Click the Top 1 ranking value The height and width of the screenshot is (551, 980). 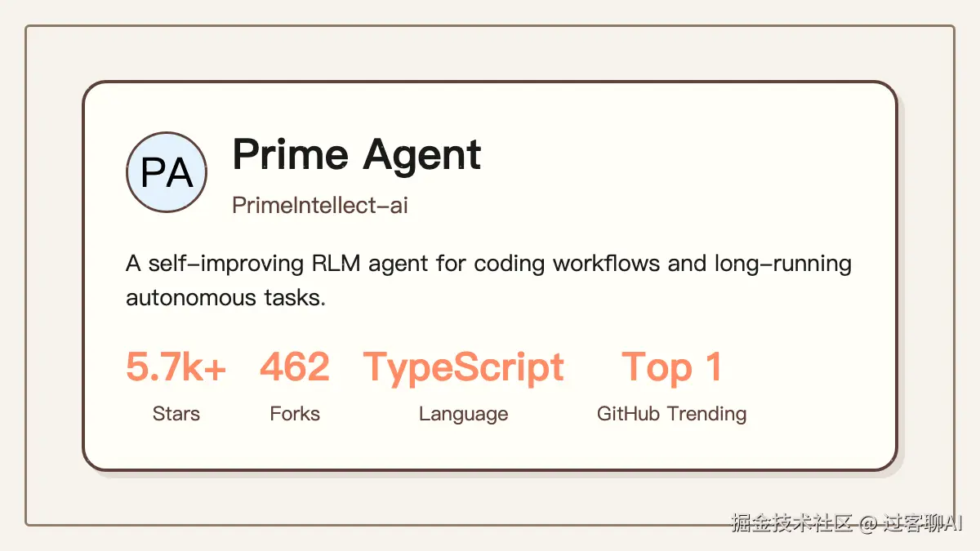click(x=672, y=368)
